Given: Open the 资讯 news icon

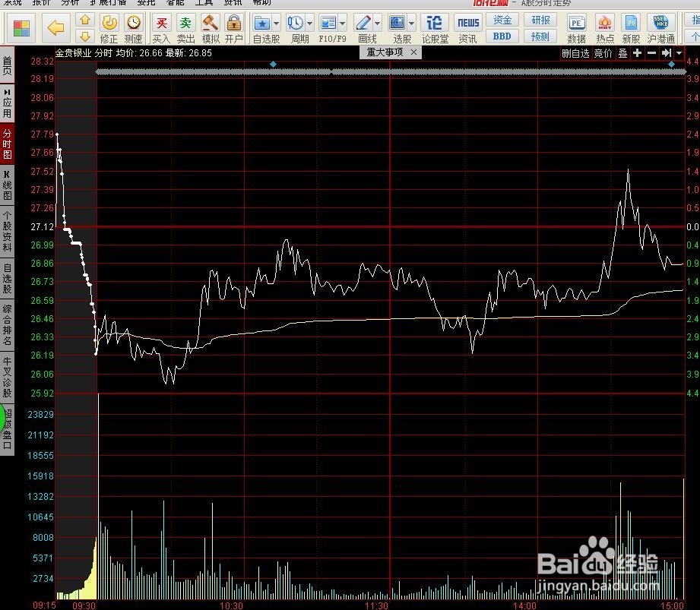Looking at the screenshot, I should (468, 29).
